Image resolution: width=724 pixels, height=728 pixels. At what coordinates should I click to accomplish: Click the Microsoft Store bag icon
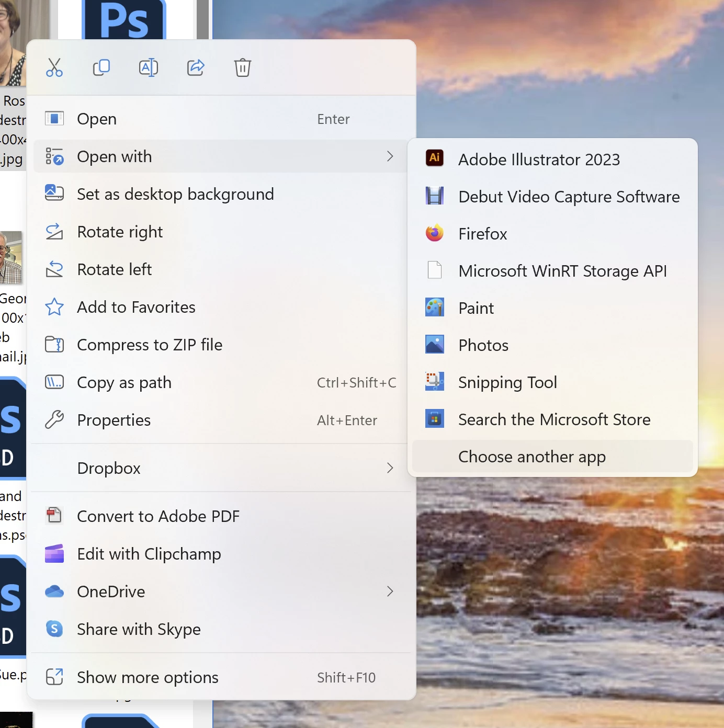(x=435, y=418)
